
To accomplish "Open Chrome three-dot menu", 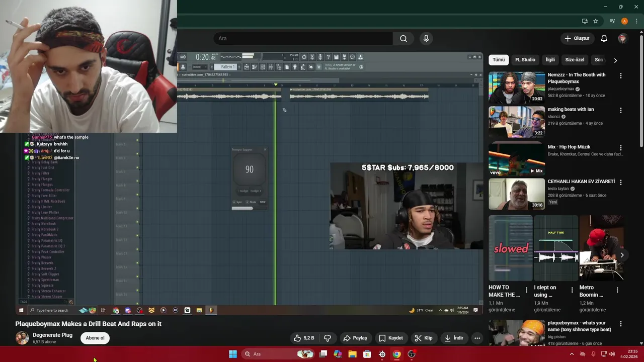I will click(636, 21).
